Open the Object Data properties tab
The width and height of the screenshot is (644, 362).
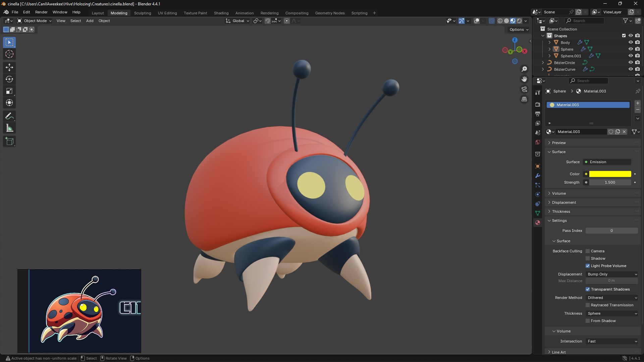point(538,213)
